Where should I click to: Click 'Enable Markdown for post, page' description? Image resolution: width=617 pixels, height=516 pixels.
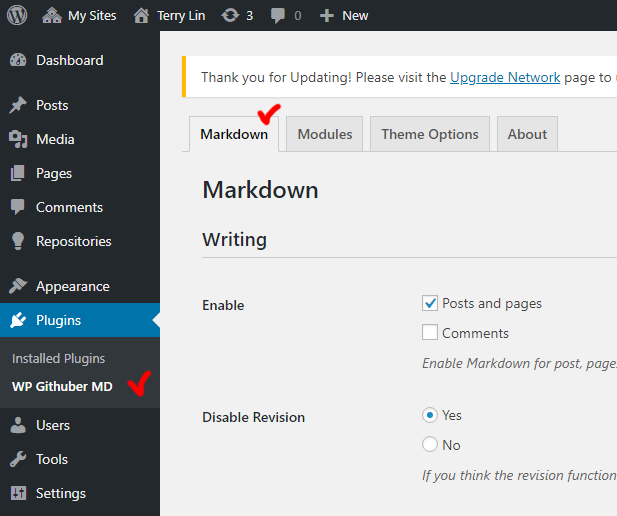coord(519,363)
